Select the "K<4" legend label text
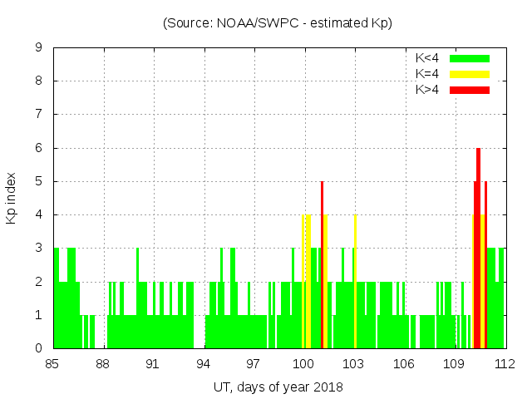Screen dimensions: 532x399 point(427,58)
